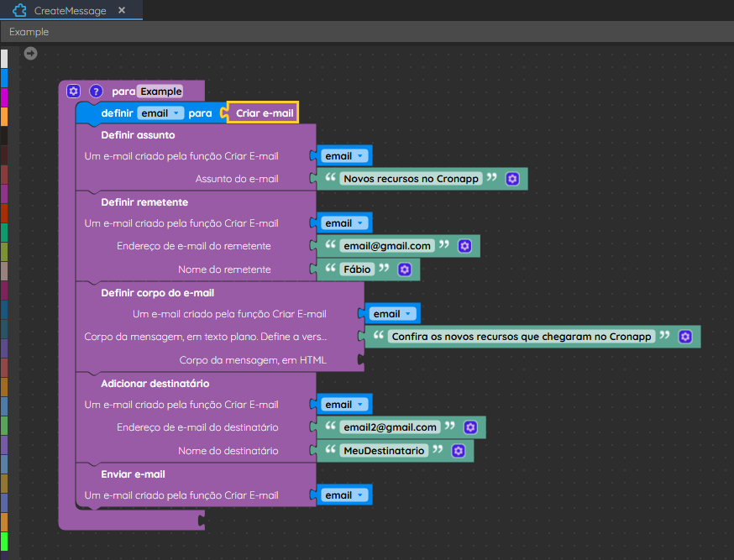Viewport: 734px width, 560px height.
Task: Click the 'Nome do remetente' label
Action: coord(224,270)
